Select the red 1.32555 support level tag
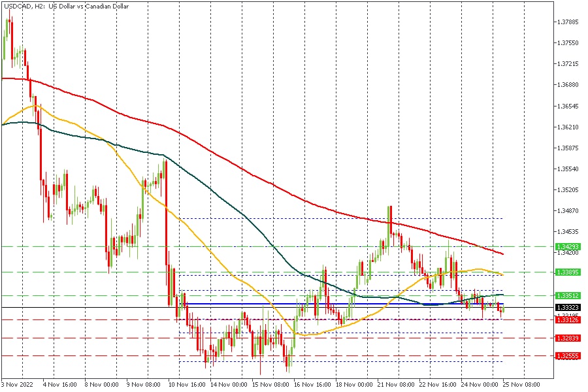Image resolution: width=588 pixels, height=392 pixels. pyautogui.click(x=568, y=355)
